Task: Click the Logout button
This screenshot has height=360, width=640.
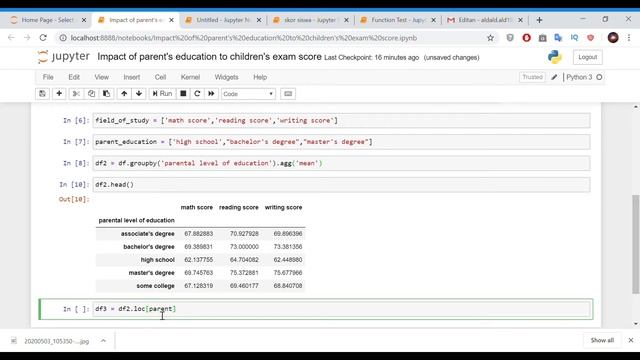Action: tap(587, 57)
